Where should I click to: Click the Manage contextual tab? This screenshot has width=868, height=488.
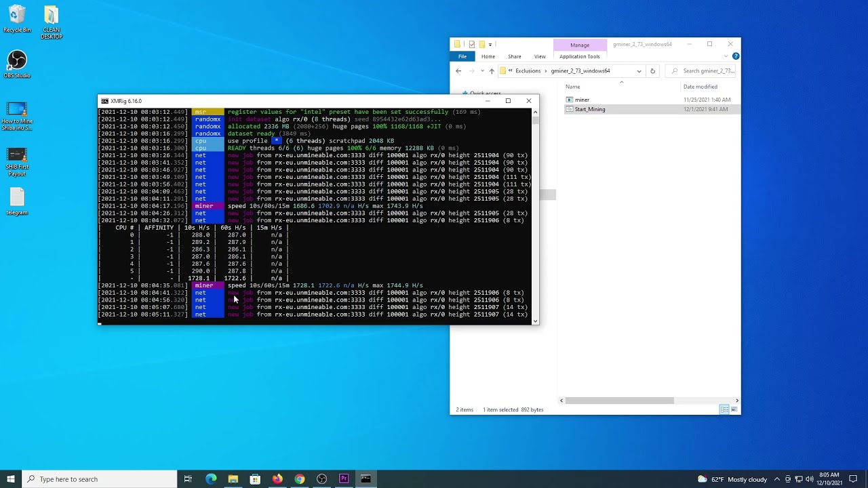[580, 45]
